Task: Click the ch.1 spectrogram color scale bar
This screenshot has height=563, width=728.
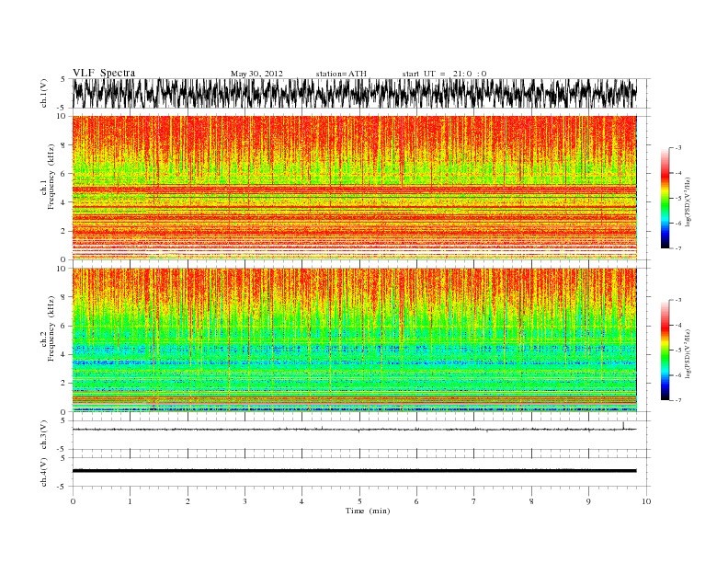Action: (665, 198)
